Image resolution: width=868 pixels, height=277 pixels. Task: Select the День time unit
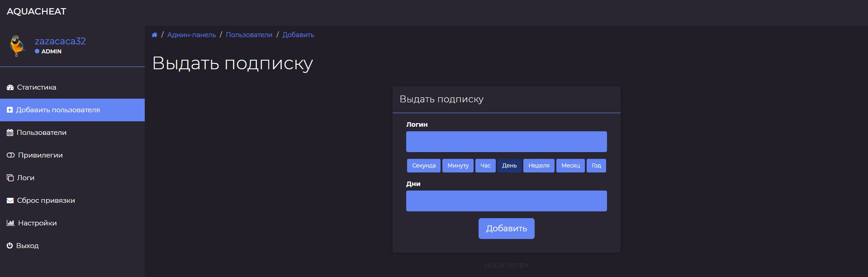[x=509, y=166]
